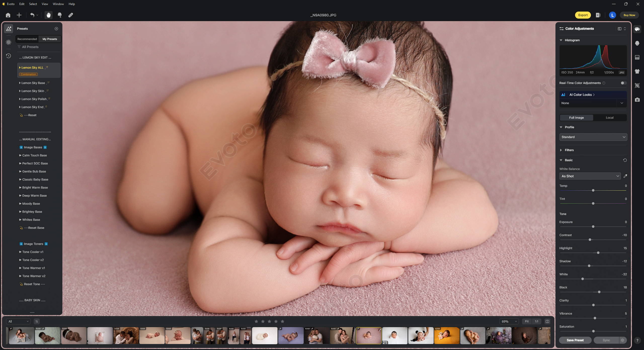This screenshot has width=644, height=350.
Task: Toggle the split compare view button
Action: coord(547,321)
